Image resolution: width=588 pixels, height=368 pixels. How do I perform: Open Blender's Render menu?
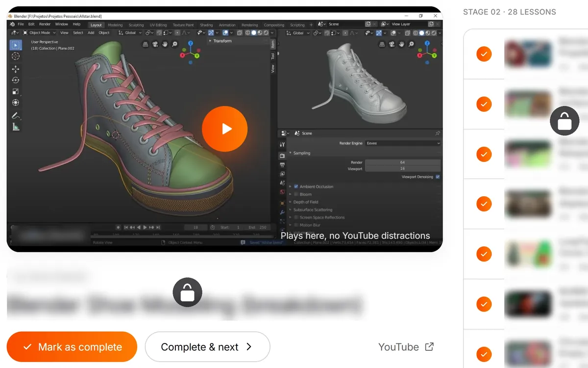click(x=45, y=24)
